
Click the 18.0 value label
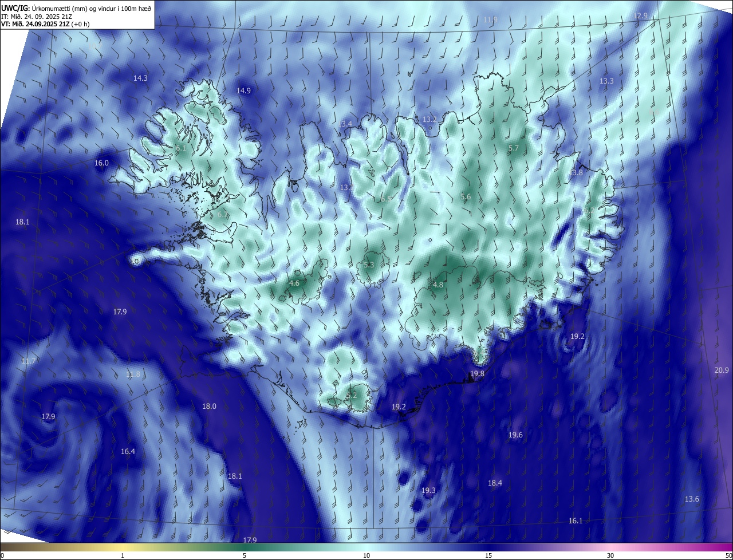(209, 407)
